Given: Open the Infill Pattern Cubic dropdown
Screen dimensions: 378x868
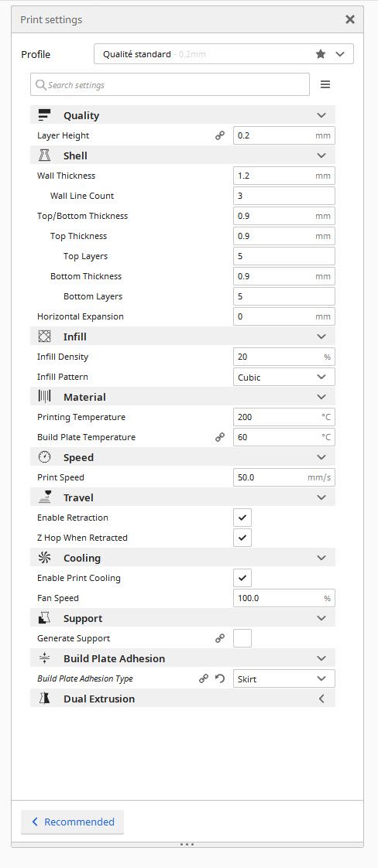Looking at the screenshot, I should (283, 377).
